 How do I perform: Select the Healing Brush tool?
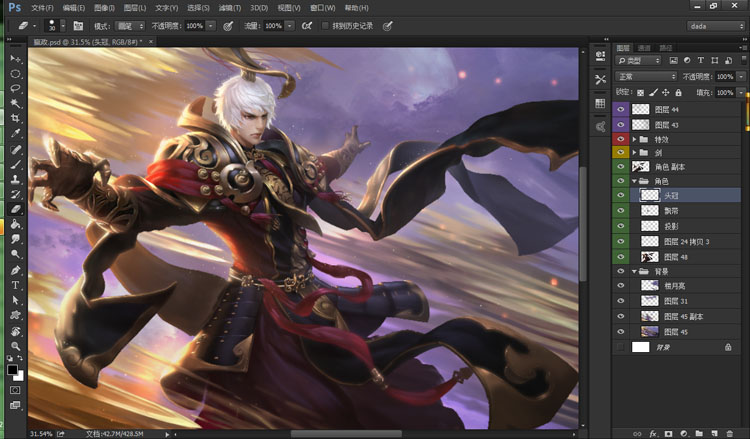pos(15,150)
